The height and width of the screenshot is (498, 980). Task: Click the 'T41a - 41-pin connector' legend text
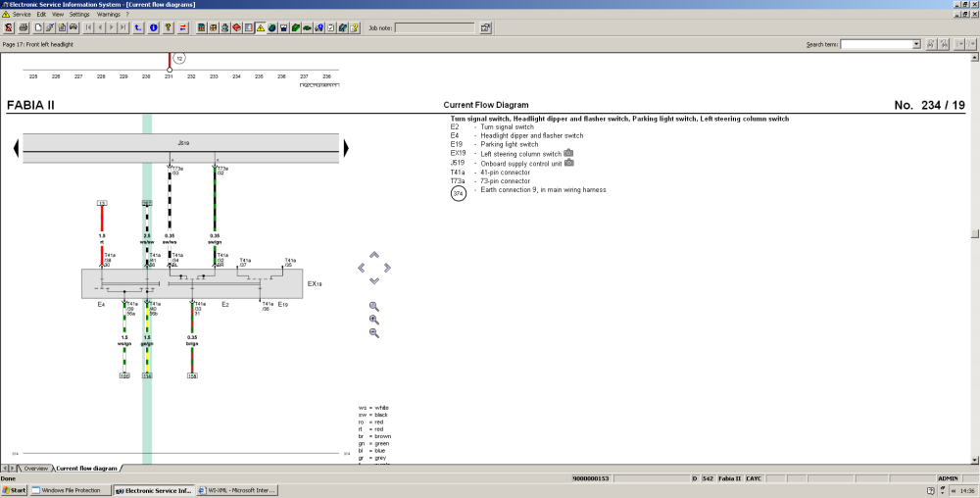coord(490,173)
